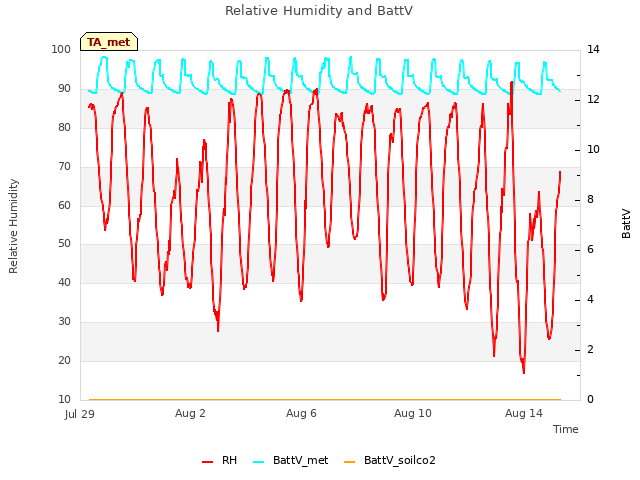Click the 14 label on BattV axis
The image size is (640, 480).
coord(593,49)
